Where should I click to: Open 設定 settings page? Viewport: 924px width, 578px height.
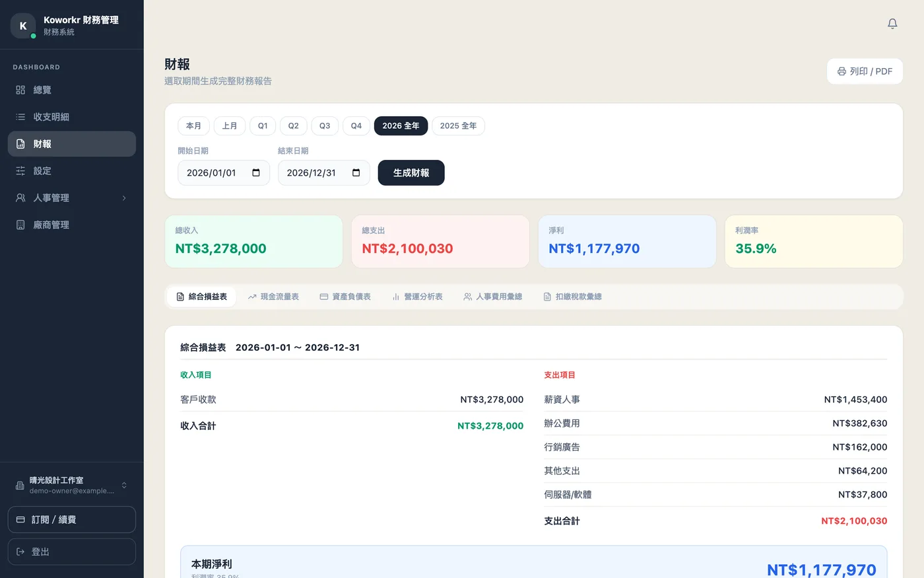tap(72, 171)
